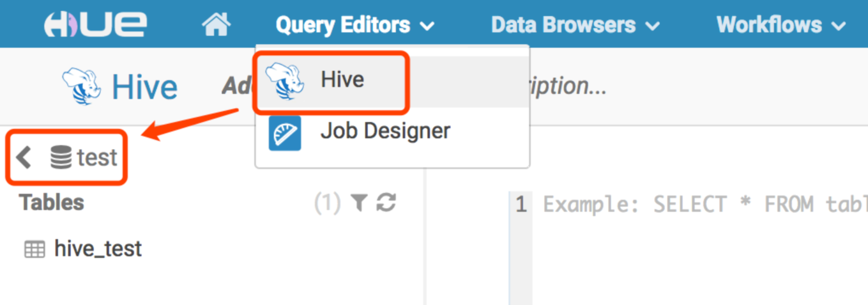The width and height of the screenshot is (868, 305).
Task: Click the Hive bee icon in dropdown
Action: [284, 81]
